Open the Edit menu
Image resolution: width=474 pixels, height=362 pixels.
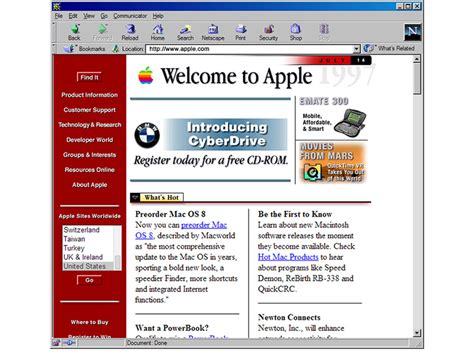73,16
